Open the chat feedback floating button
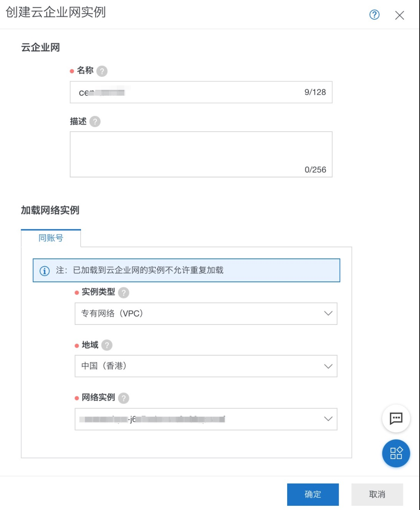Screen dimensions: 420x510 396,418
